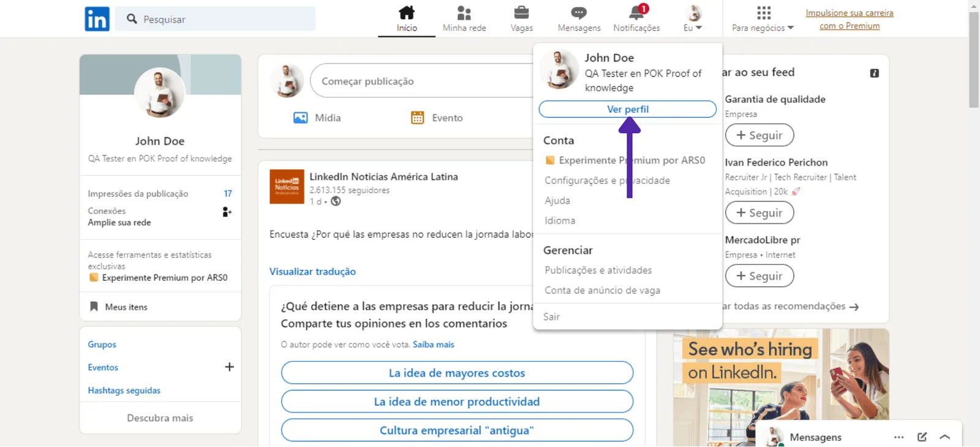This screenshot has height=447, width=980.
Task: Click Experimente Premium por ARS0 in the sidebar
Action: point(158,278)
